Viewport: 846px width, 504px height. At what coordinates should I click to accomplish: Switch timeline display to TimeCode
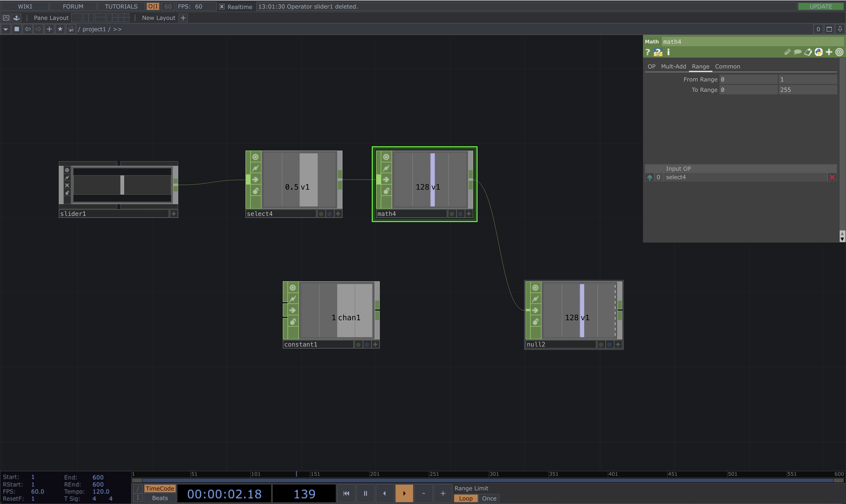click(x=160, y=488)
